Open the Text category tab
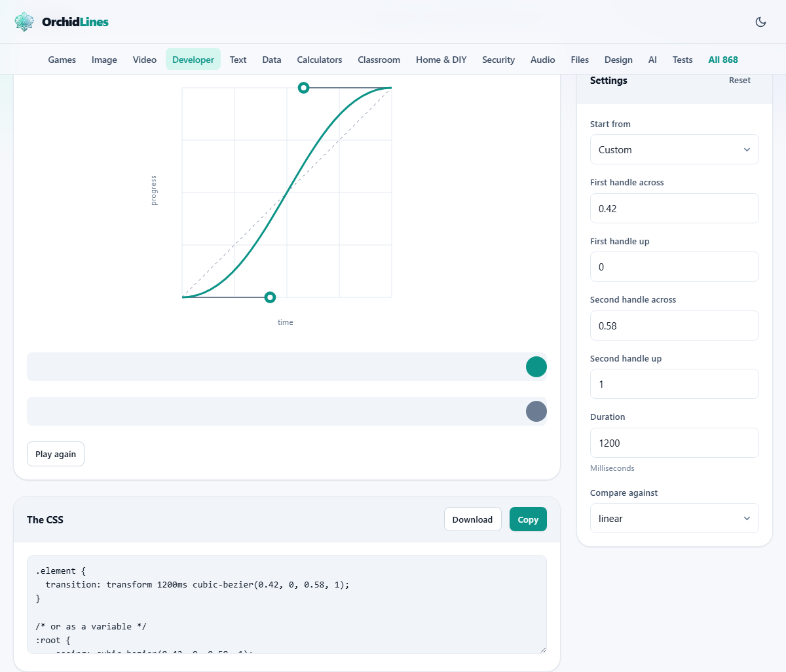Image resolution: width=786 pixels, height=672 pixels. click(x=238, y=60)
